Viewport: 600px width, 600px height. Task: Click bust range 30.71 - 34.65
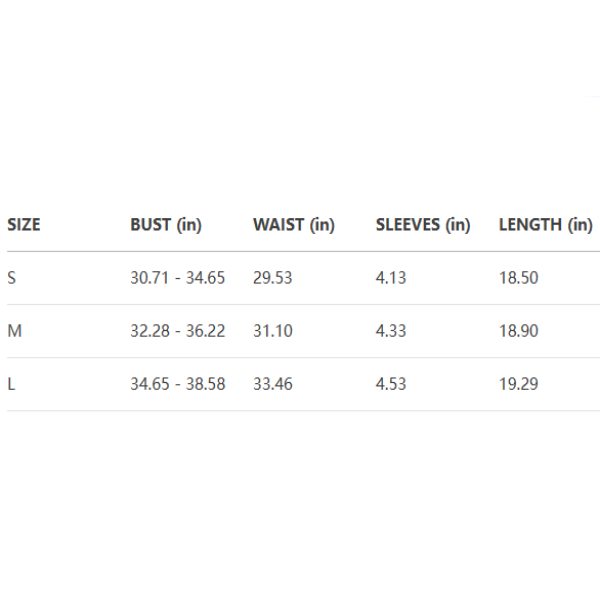tap(178, 278)
